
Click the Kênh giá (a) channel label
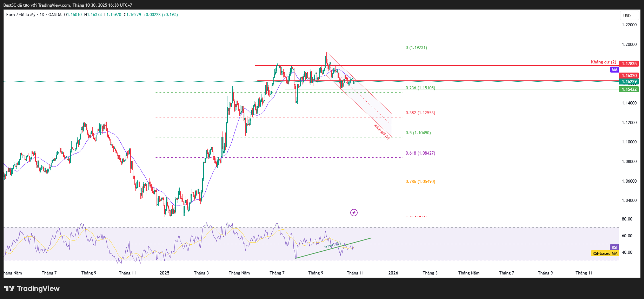(382, 132)
